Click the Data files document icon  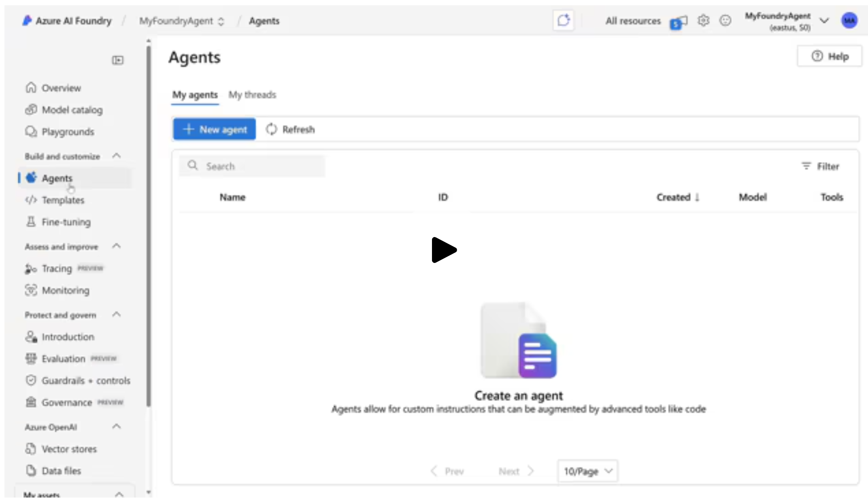point(31,470)
